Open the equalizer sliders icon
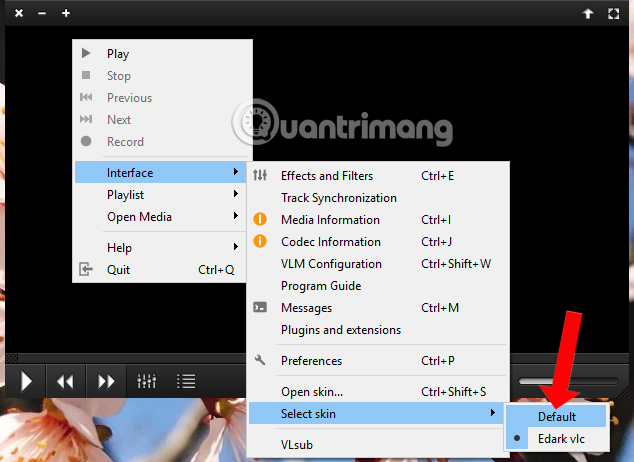The width and height of the screenshot is (634, 462). [146, 381]
